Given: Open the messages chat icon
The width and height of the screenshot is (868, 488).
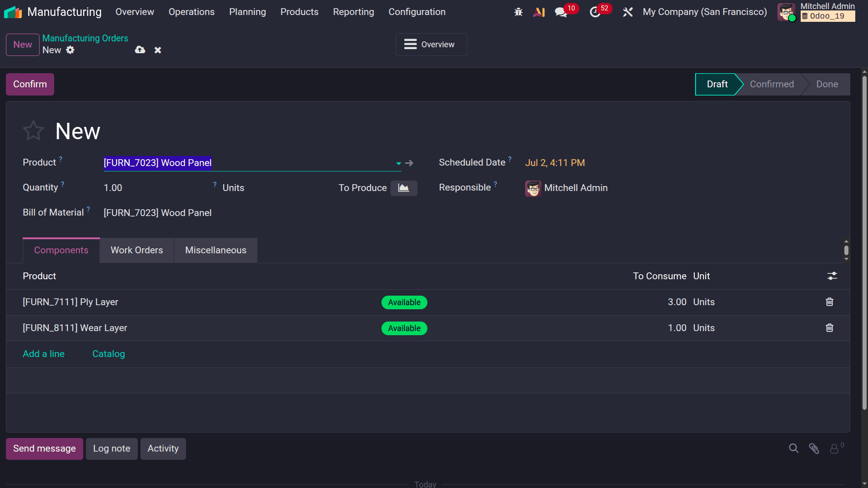Looking at the screenshot, I should click(561, 12).
